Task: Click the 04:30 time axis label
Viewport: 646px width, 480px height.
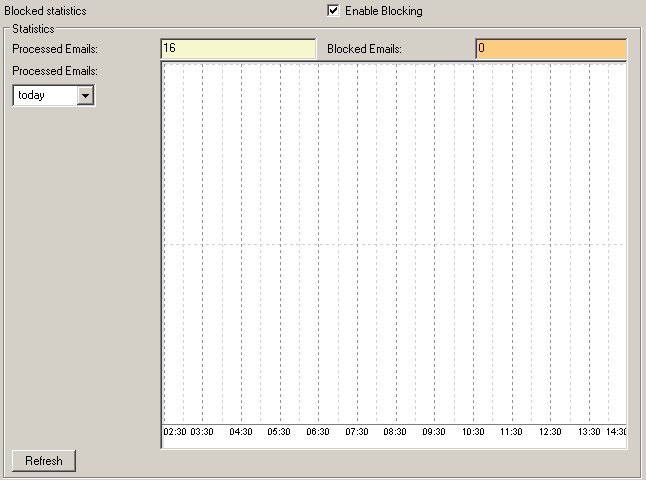Action: [x=241, y=432]
